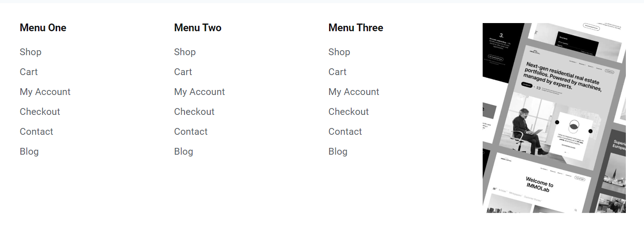Screen dimensions: 644x232
Task: Open My Account in Menu Three
Action: tap(353, 92)
